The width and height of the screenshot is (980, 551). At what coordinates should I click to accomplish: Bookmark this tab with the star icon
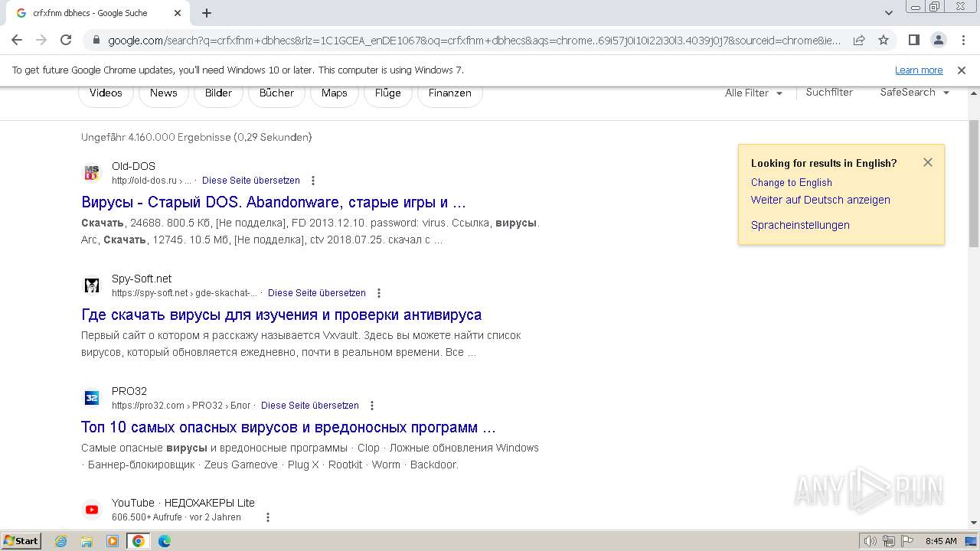click(x=884, y=40)
